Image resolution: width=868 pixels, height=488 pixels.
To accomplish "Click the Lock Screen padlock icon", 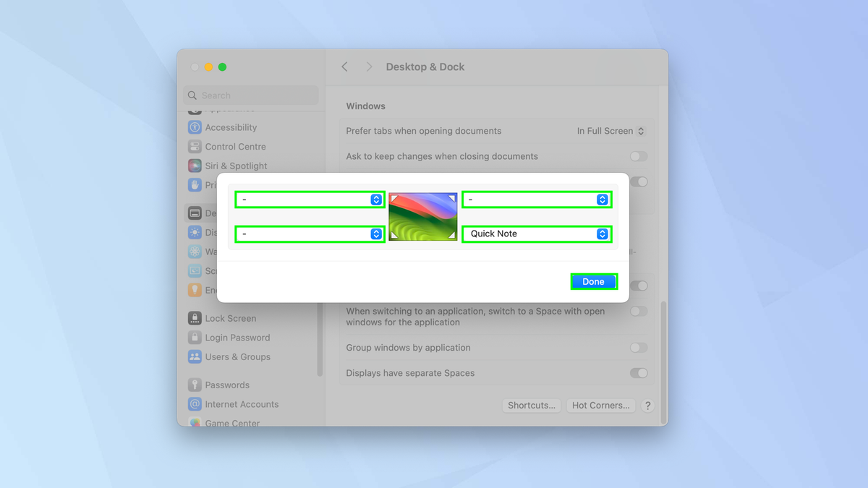I will tap(195, 318).
